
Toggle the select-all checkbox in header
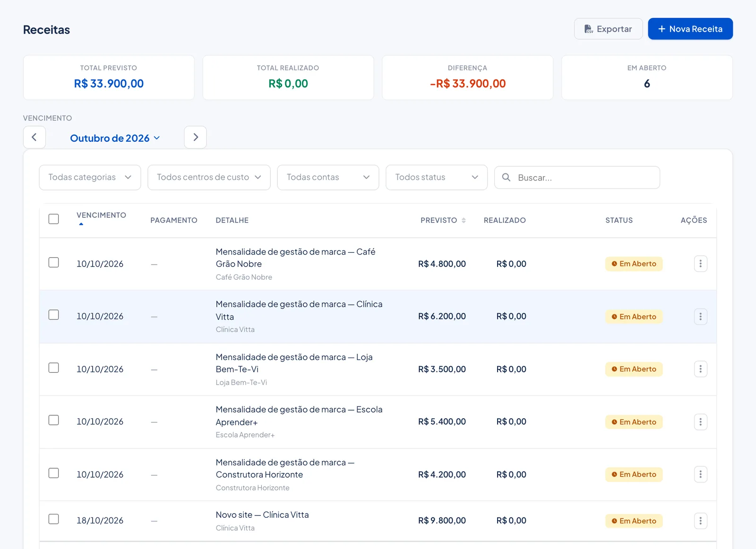click(54, 219)
